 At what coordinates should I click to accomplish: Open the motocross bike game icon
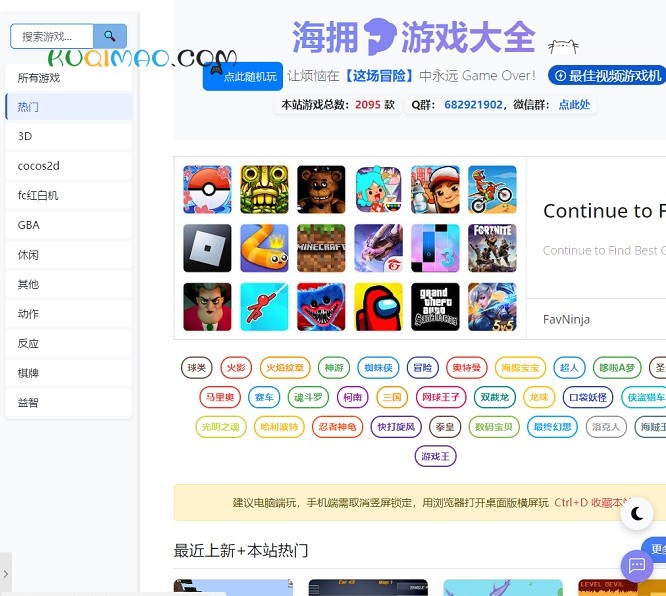492,189
